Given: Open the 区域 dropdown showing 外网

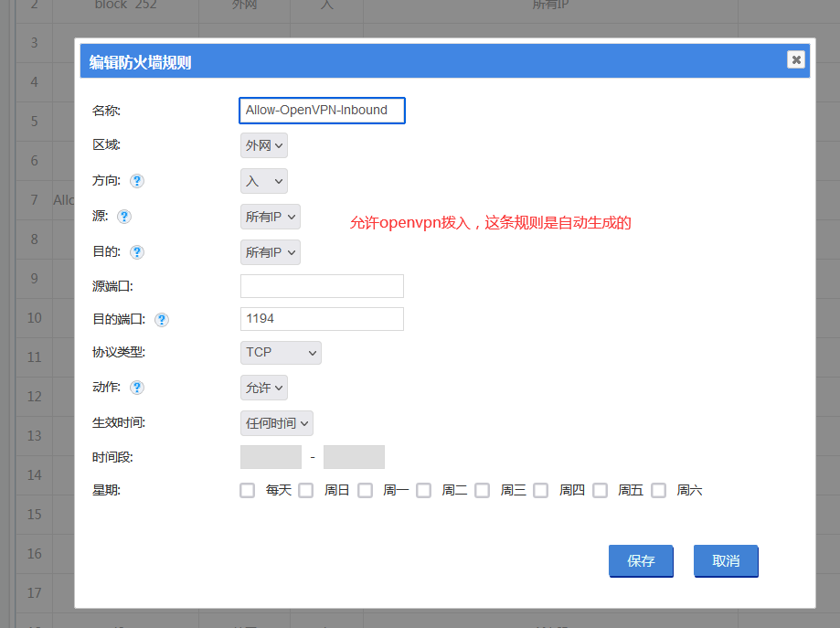Looking at the screenshot, I should (x=264, y=145).
